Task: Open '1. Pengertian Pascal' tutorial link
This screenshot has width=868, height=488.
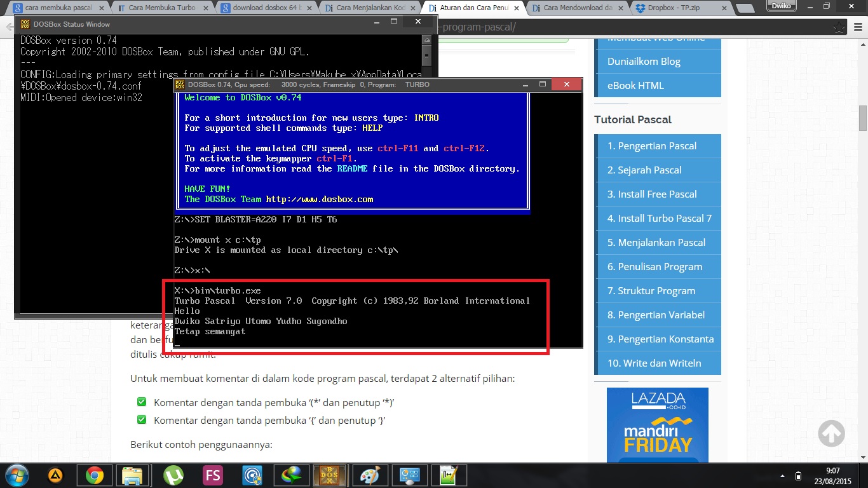Action: tap(657, 146)
